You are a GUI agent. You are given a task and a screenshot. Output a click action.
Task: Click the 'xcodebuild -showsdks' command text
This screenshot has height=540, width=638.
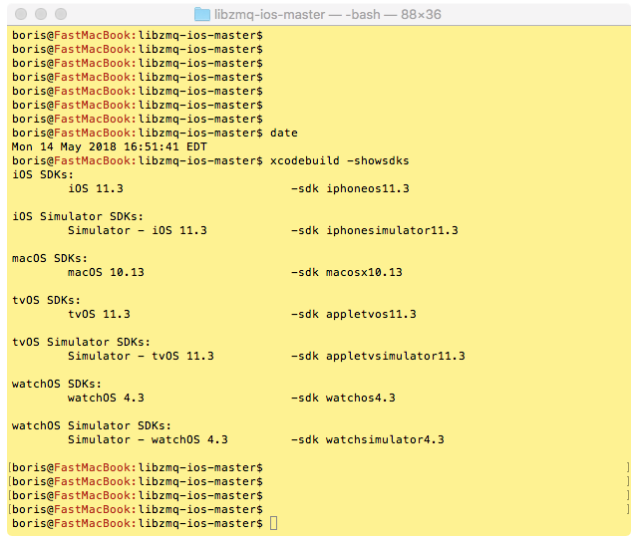pyautogui.click(x=339, y=160)
